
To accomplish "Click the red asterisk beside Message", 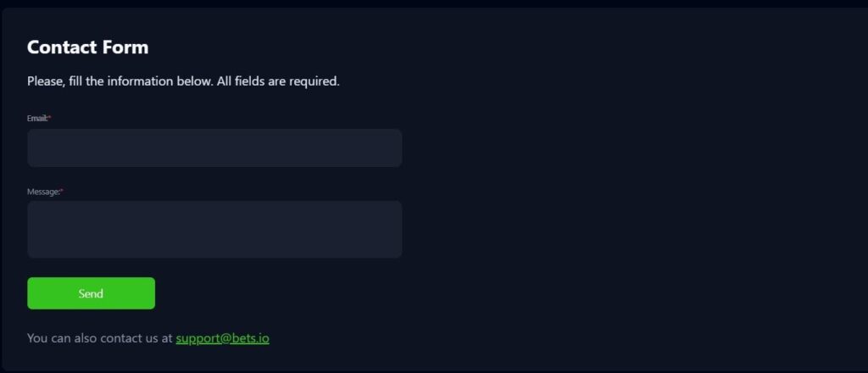I will tap(62, 192).
